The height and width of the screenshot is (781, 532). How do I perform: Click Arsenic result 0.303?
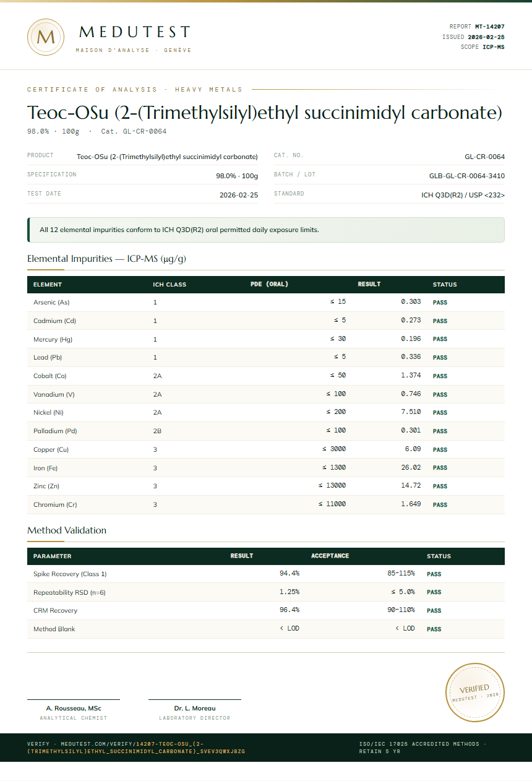click(411, 302)
